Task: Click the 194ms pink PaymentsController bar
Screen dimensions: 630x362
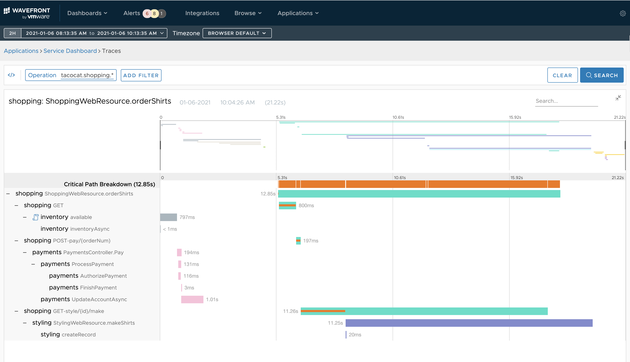Action: pos(179,252)
